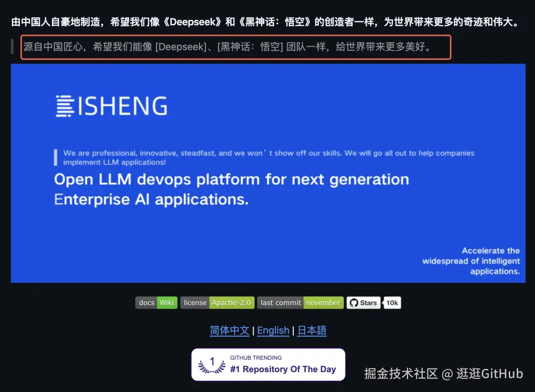Click the GitHub octocat icon in Stars badge
The image size is (535, 392).
coord(354,303)
